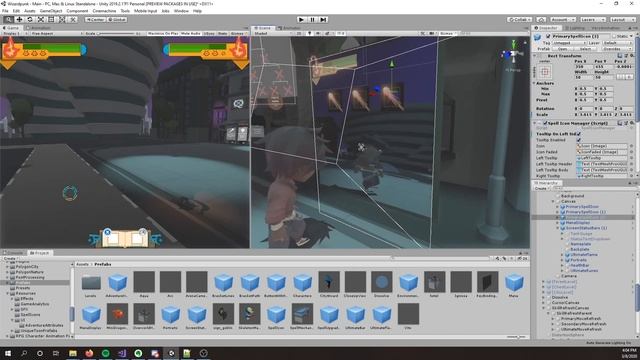Open Spell Icon Manager settings gear
This screenshot has width=640, height=360.
(631, 123)
